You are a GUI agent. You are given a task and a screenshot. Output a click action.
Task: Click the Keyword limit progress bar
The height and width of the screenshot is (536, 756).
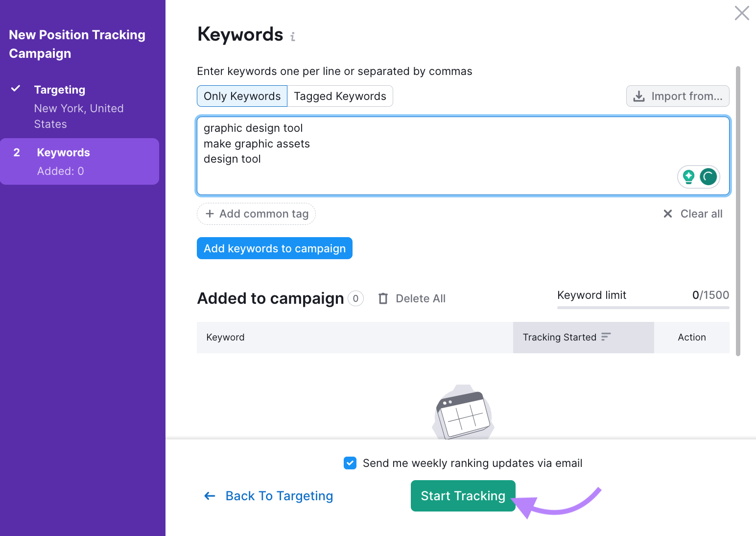click(642, 308)
